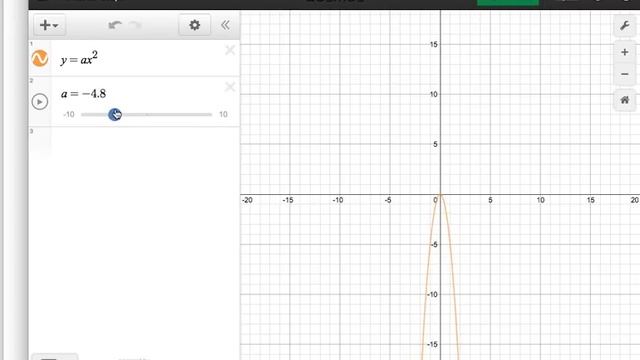
Task: Open the graph settings gear
Action: [195, 25]
